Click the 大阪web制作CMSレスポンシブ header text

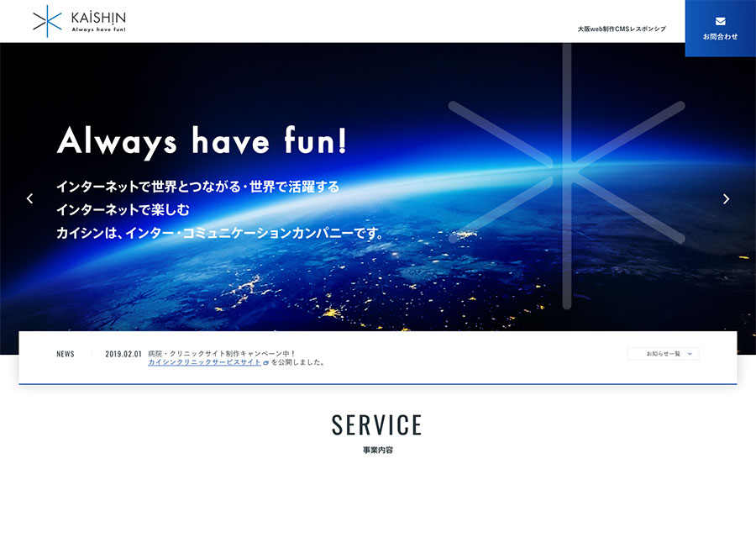pos(622,29)
